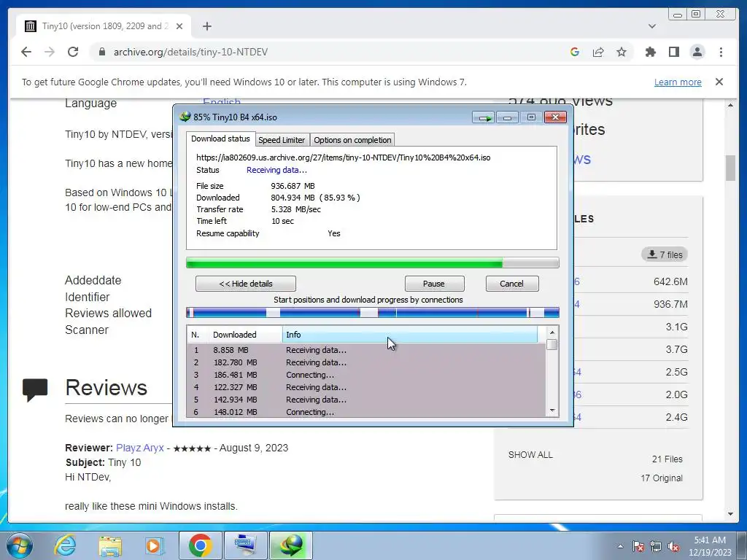Click the address bar URL

(190, 52)
